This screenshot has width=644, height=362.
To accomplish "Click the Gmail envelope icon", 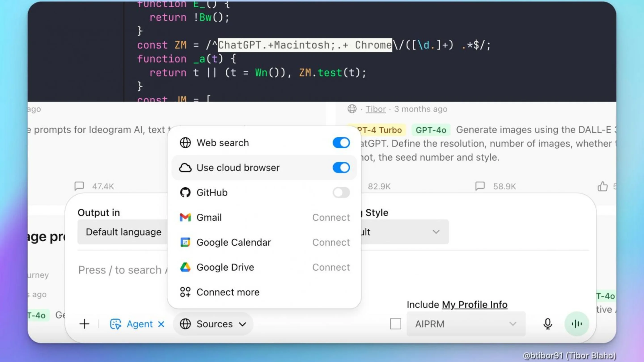I will coord(185,217).
